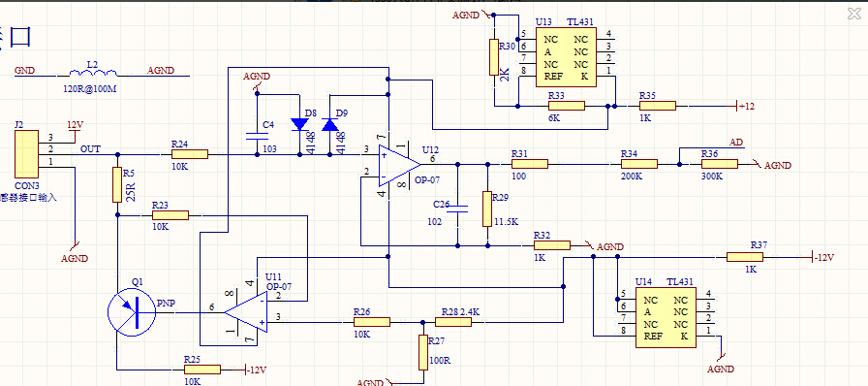The image size is (868, 386).
Task: Select resistor R32 symbol
Action: 552,245
